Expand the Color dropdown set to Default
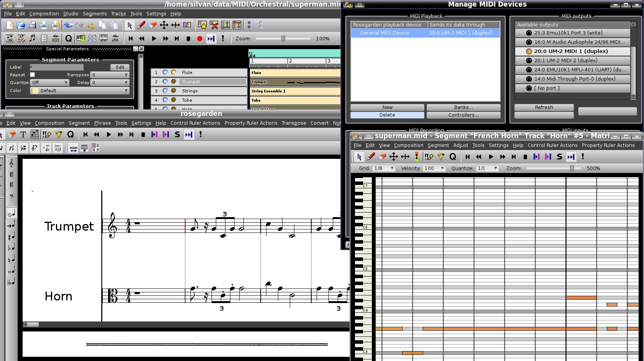Image resolution: width=644 pixels, height=361 pixels. tap(80, 91)
